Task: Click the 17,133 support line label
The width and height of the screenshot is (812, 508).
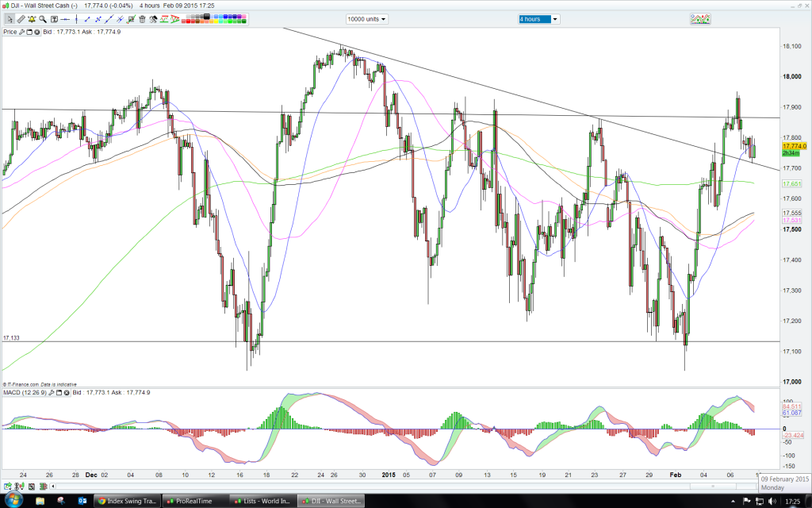Action: (11, 338)
